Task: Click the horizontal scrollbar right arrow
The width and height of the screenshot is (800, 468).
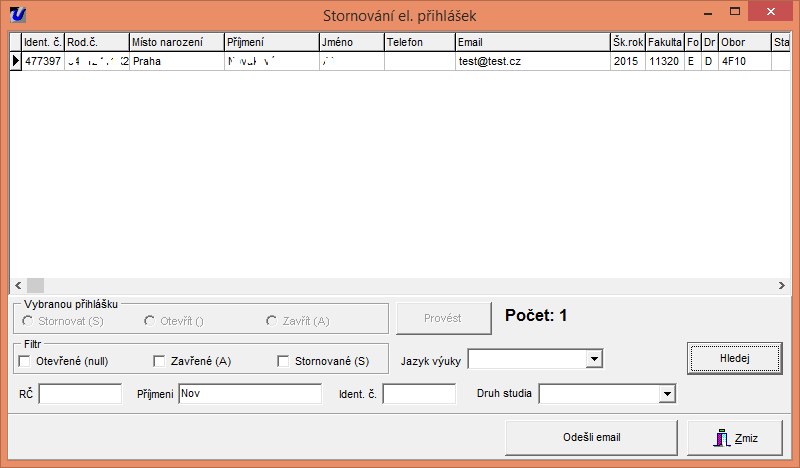Action: tap(781, 285)
